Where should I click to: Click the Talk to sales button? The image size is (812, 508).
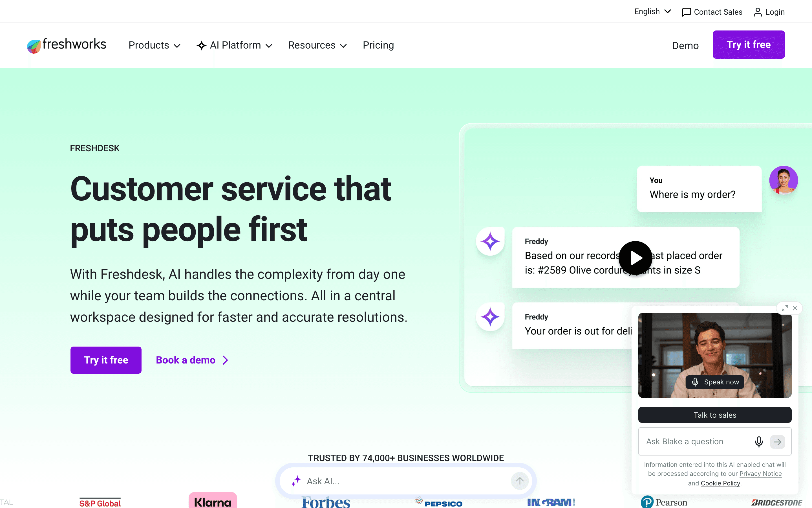click(x=715, y=415)
